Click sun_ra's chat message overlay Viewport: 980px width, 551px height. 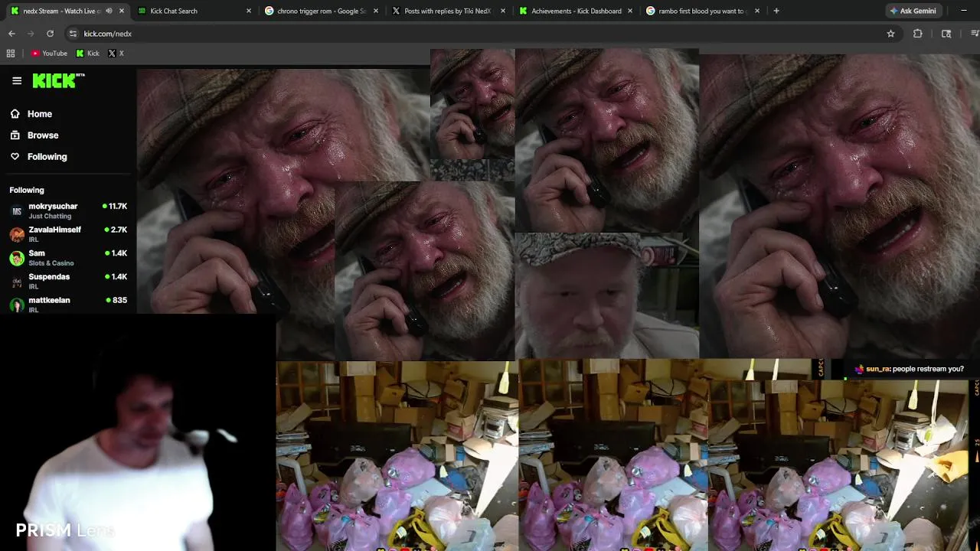tap(910, 369)
